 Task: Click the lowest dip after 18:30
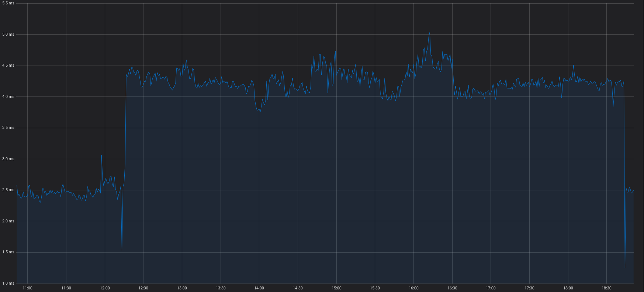pyautogui.click(x=625, y=267)
